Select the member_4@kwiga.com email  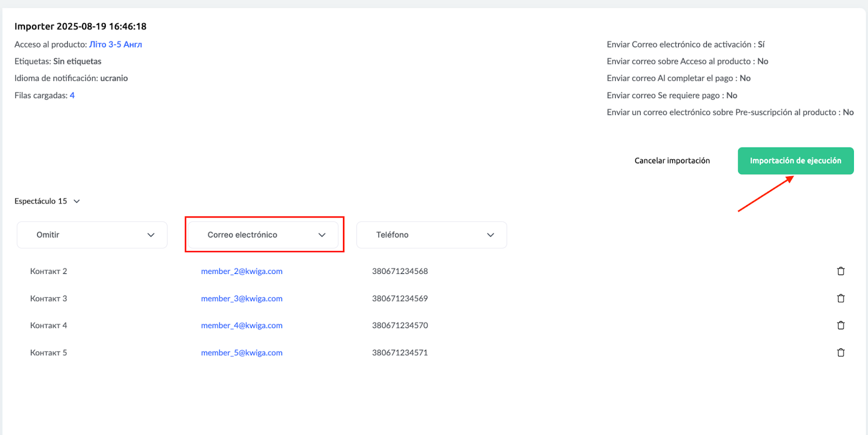point(241,325)
